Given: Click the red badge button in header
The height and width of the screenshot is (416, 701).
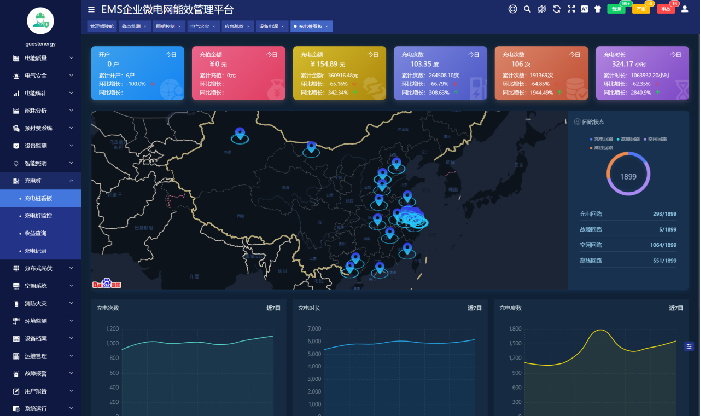Looking at the screenshot, I should (x=662, y=9).
